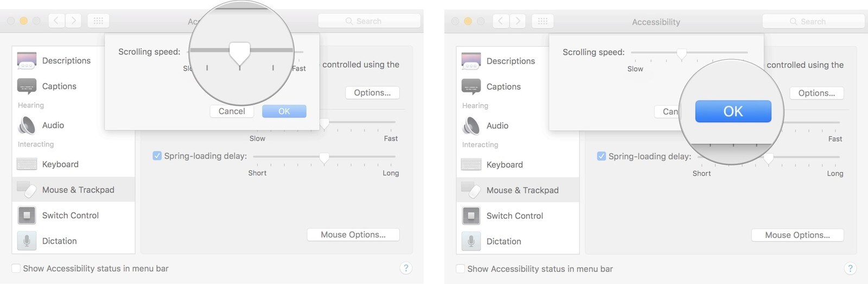The width and height of the screenshot is (868, 284).
Task: Enable Show Accessibility status checkbox in right window
Action: point(461,269)
